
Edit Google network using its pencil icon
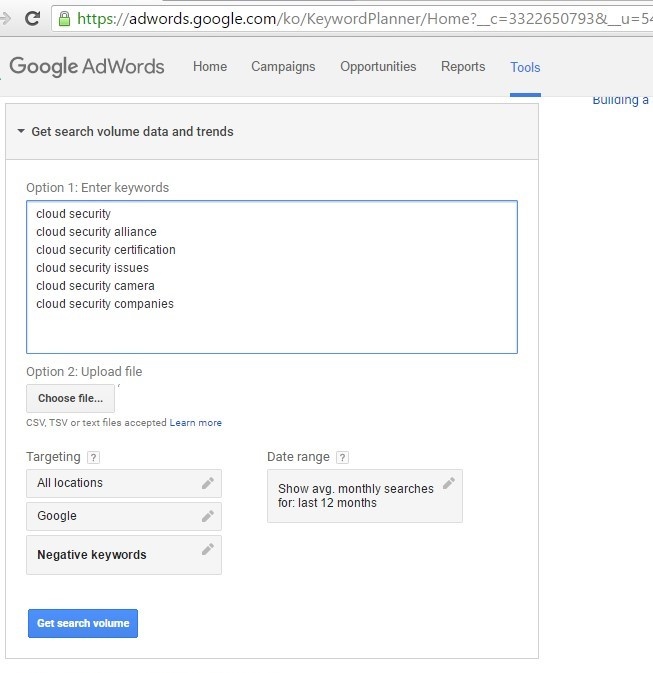click(208, 516)
